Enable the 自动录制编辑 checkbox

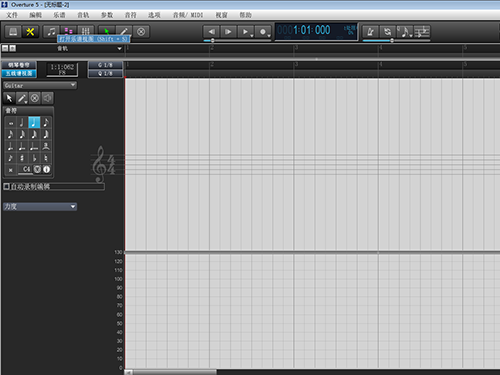click(x=6, y=186)
